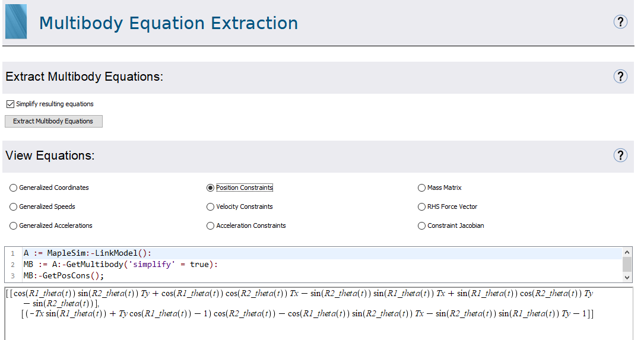Screen dimensions: 644x340
Task: Choose the Generalized Speeds option
Action: pyautogui.click(x=14, y=206)
